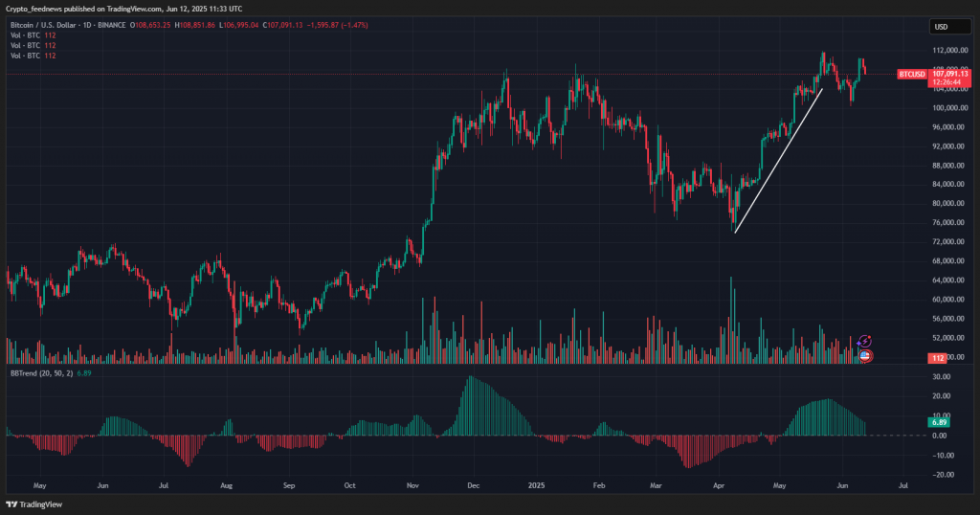Select the third Vol · BTC indicator legend
The height and width of the screenshot is (515, 980).
pos(27,56)
